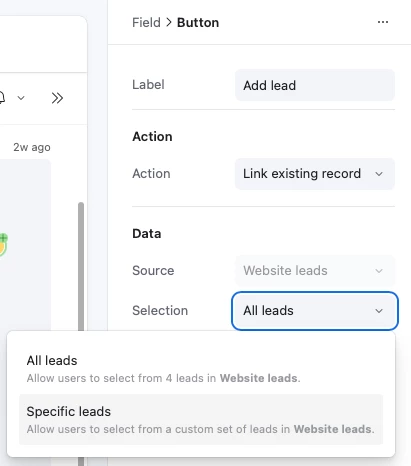Open the three-dot more options menu
Screen dimensions: 411x466
(x=383, y=22)
